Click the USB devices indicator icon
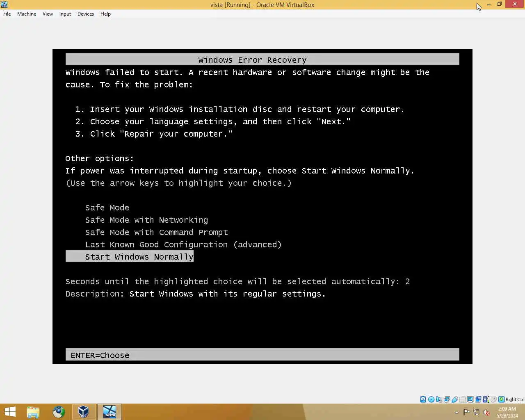 [x=455, y=399]
